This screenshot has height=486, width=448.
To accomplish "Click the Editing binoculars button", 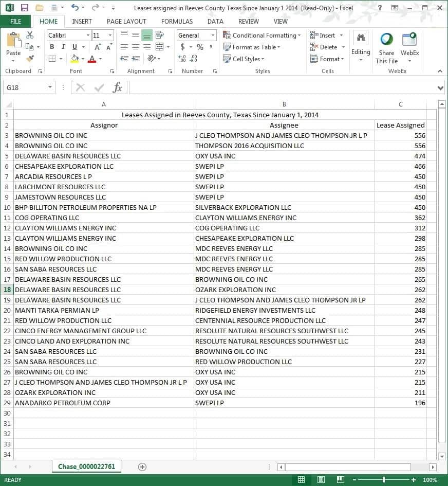I will tap(360, 46).
